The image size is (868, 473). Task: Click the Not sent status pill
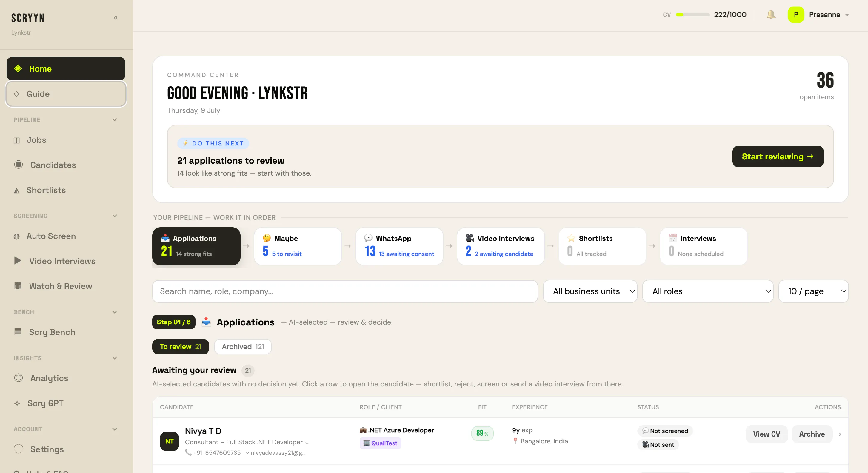coord(658,445)
